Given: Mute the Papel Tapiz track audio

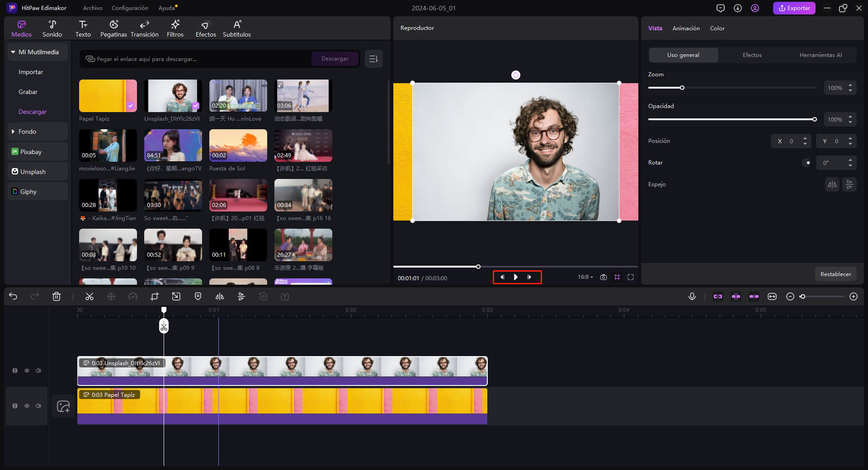Looking at the screenshot, I should (38, 406).
